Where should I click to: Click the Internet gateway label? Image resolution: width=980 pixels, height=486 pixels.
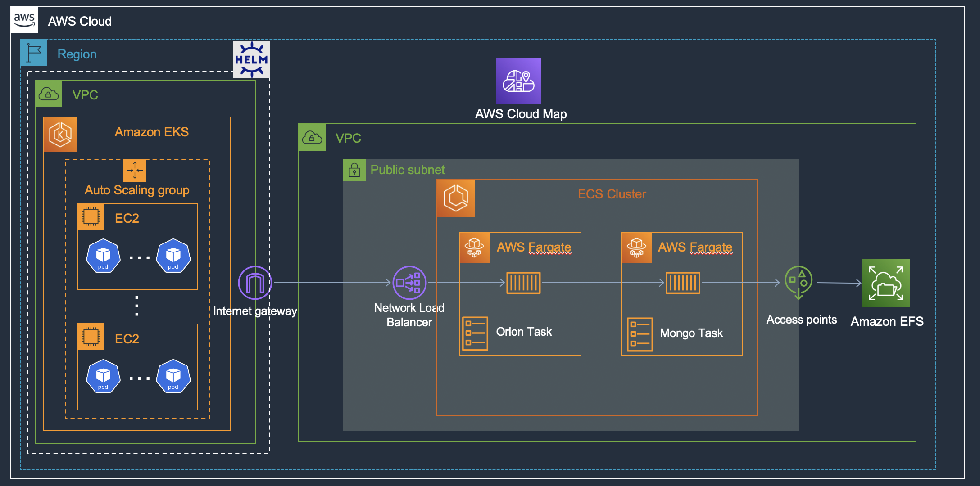click(255, 311)
